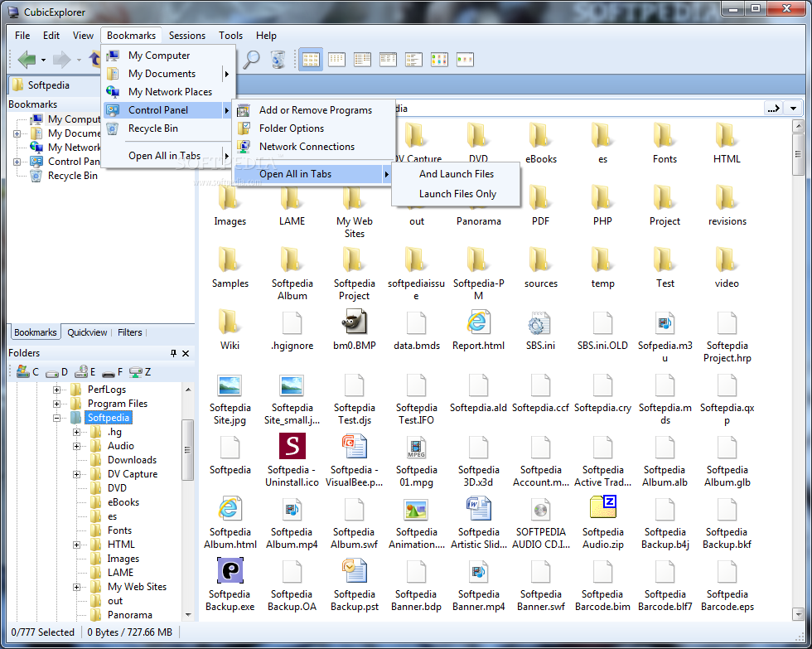
Task: Select Network Connections submenu item
Action: (x=313, y=147)
